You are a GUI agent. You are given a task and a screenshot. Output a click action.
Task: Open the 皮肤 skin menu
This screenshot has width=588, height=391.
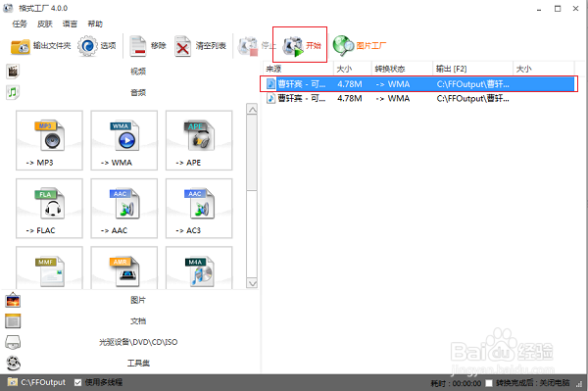point(45,24)
